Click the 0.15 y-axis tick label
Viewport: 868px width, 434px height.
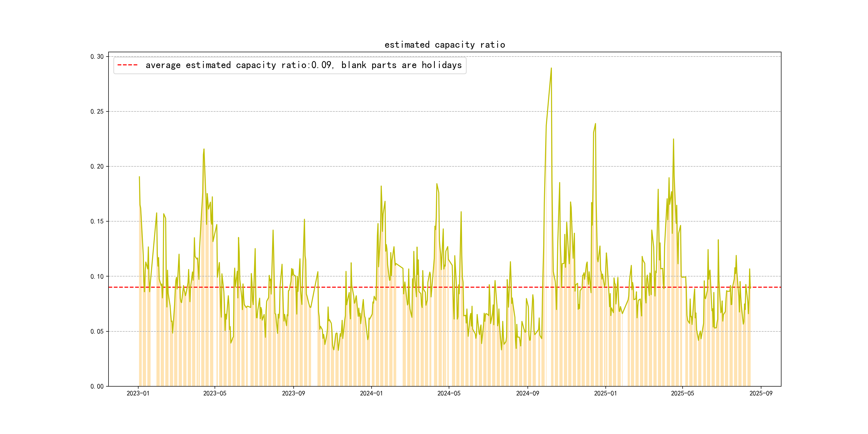tap(97, 221)
